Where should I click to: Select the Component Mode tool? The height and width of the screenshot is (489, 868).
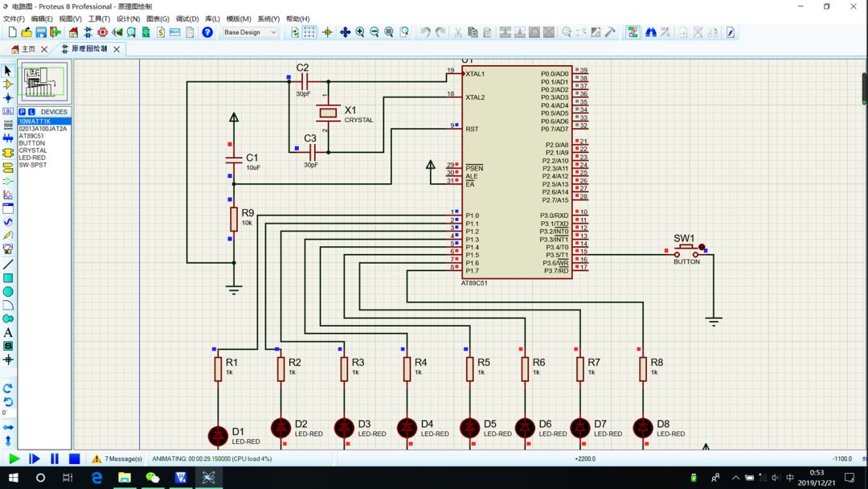coord(8,84)
